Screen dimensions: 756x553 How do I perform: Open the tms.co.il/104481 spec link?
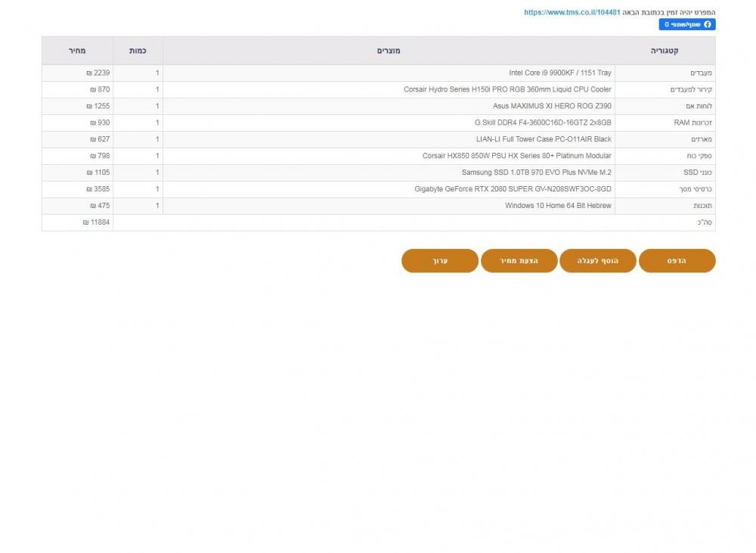[x=572, y=13]
